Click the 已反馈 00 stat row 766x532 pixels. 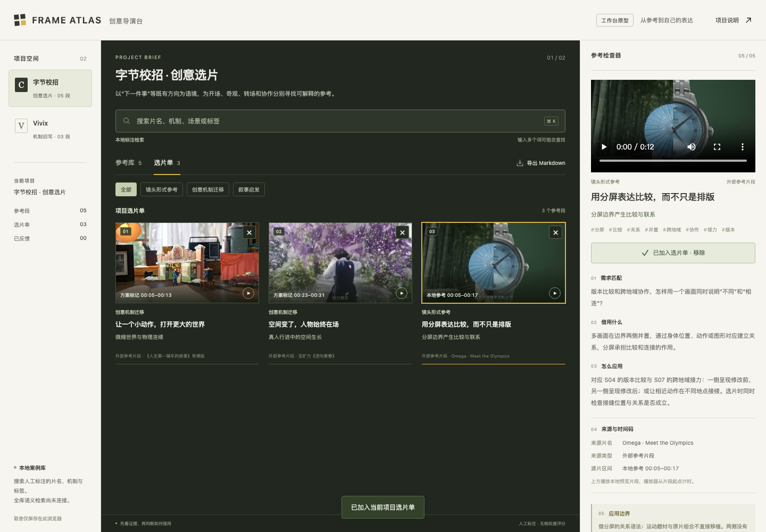(x=50, y=238)
